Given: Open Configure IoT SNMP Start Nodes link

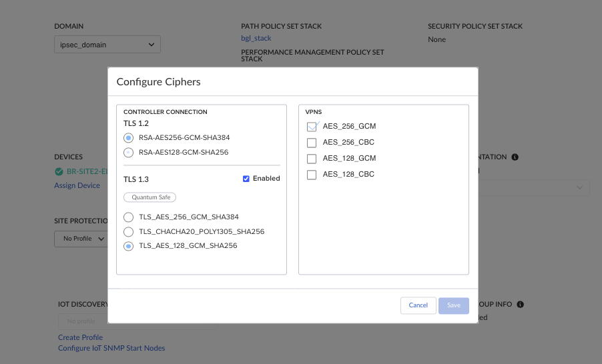Looking at the screenshot, I should (x=111, y=348).
